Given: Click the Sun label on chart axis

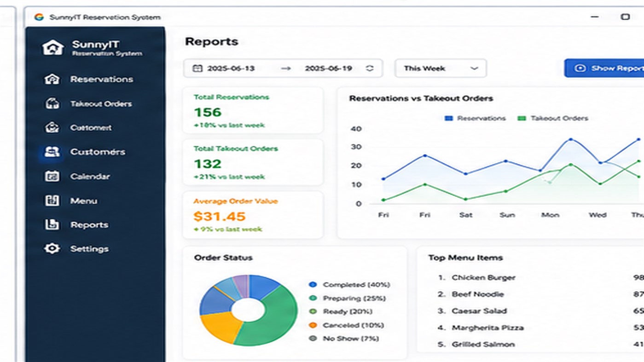Looking at the screenshot, I should pyautogui.click(x=507, y=215).
